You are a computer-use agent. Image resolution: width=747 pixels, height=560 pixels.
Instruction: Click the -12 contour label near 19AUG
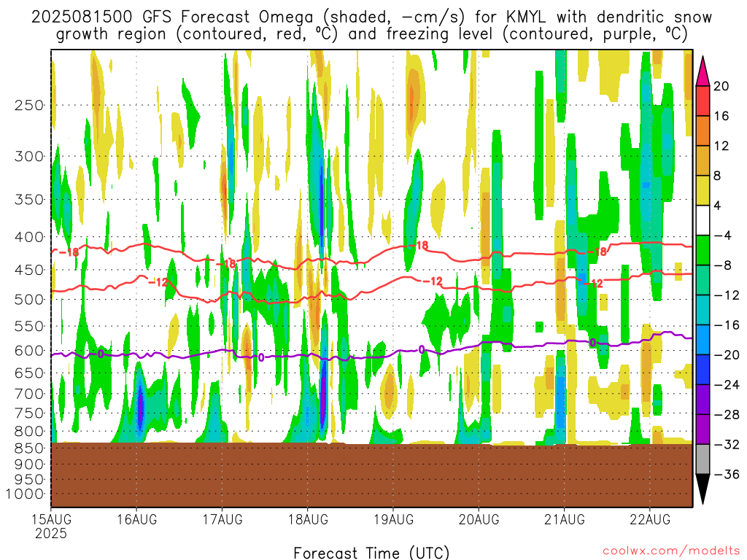[x=433, y=281]
